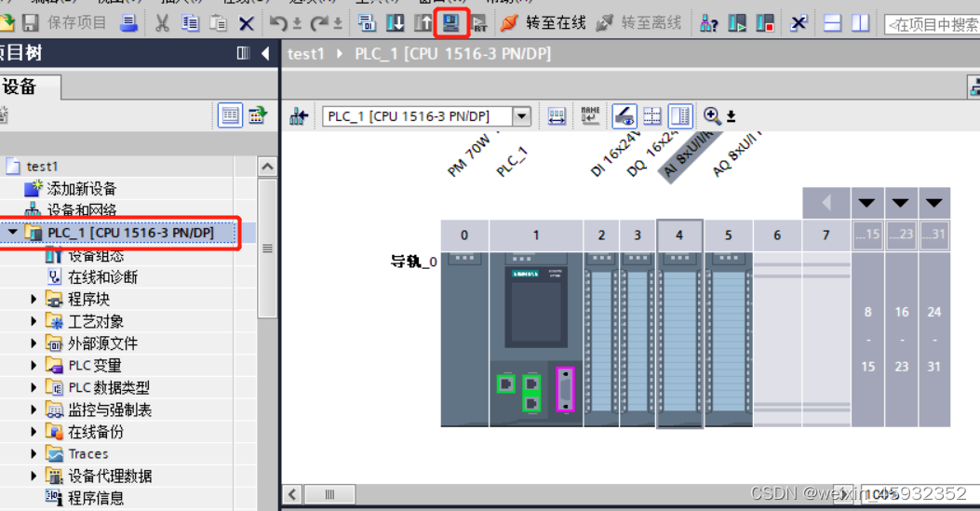
Task: Expand slots 8-15 with the arrow above ...15
Action: [x=866, y=203]
